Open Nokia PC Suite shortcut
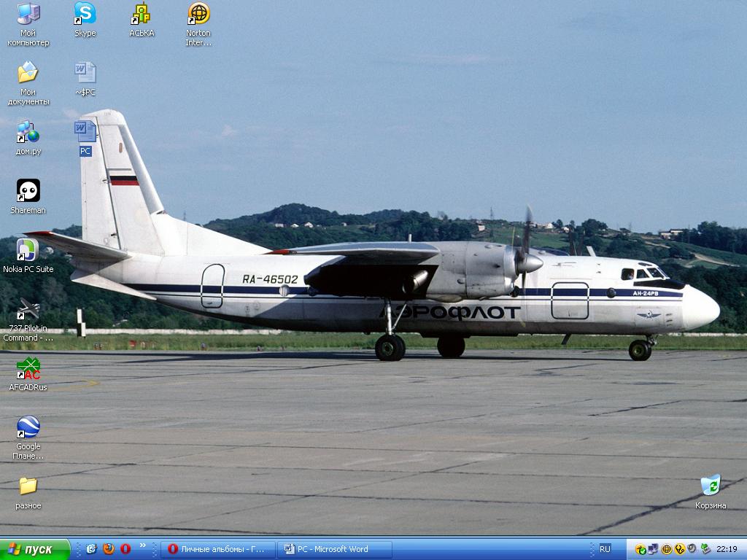 [x=28, y=256]
